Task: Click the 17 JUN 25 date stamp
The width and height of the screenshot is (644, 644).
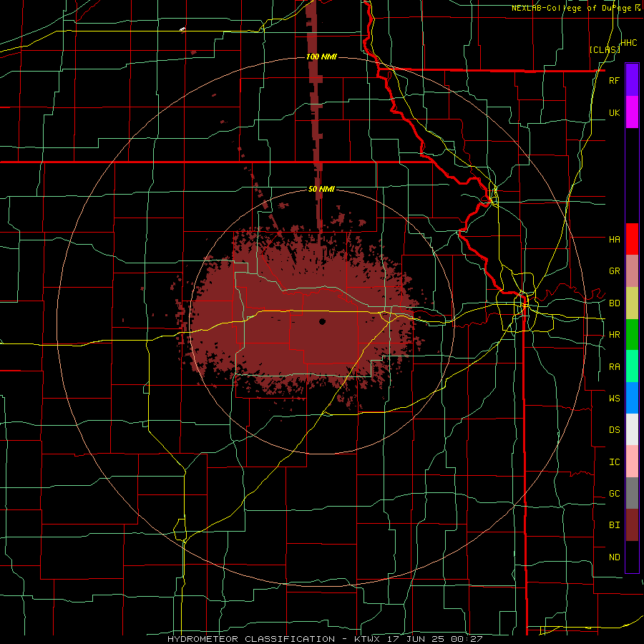Action: click(x=418, y=639)
